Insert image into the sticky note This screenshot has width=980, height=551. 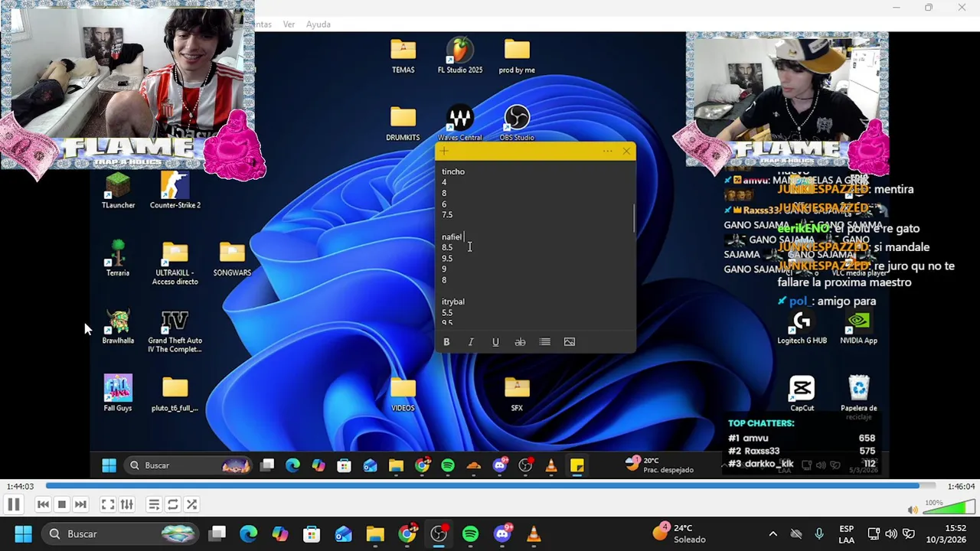[x=570, y=342]
